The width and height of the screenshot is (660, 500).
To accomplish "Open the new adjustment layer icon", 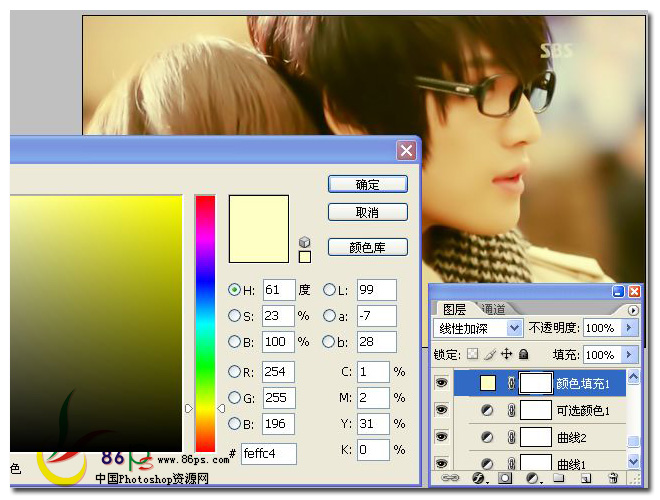I will click(x=533, y=478).
